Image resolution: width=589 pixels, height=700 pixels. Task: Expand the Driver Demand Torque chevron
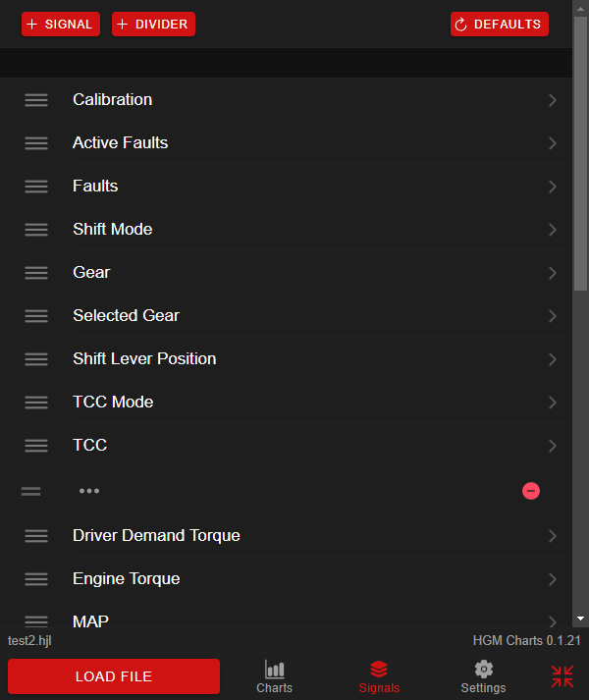pos(553,536)
